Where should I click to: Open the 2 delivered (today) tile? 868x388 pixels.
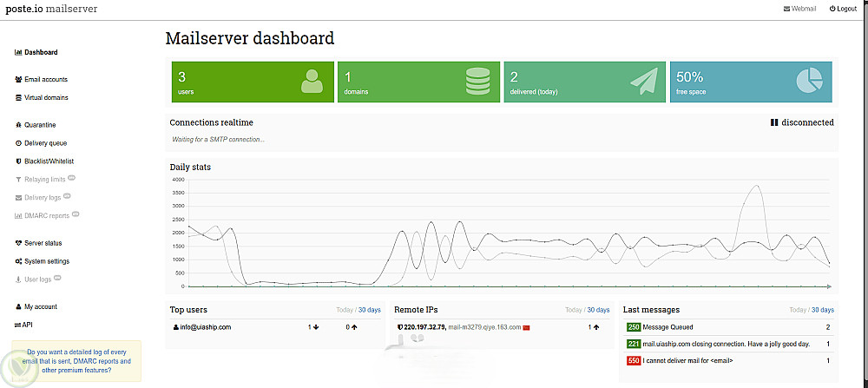(584, 82)
